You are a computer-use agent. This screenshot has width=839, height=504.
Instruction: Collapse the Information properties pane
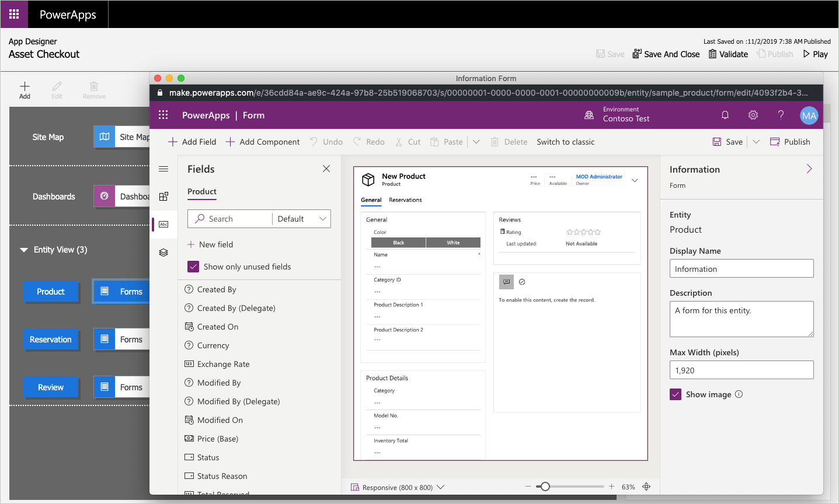809,169
